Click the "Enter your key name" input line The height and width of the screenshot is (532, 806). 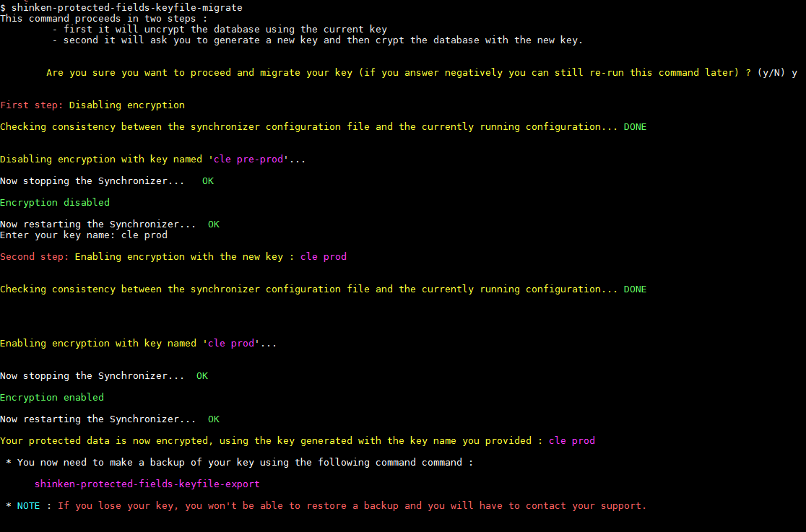pos(84,235)
